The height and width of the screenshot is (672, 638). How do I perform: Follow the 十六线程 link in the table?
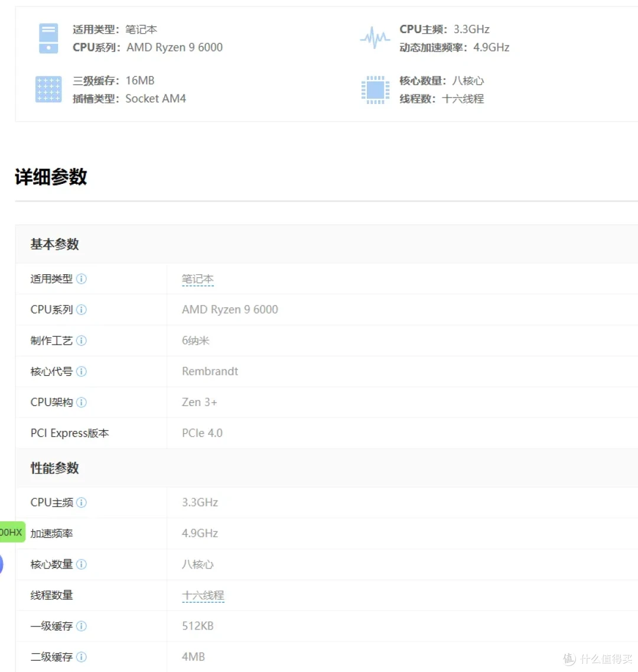coord(203,596)
